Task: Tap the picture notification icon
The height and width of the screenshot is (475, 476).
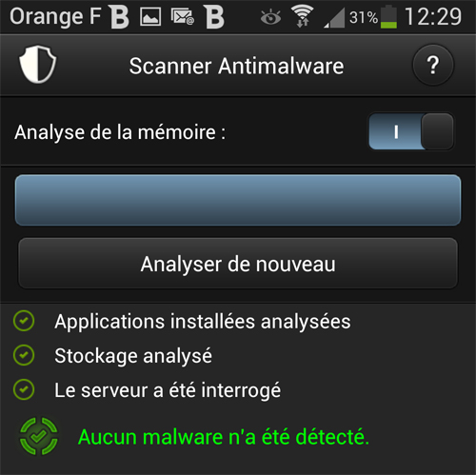Action: pyautogui.click(x=150, y=16)
